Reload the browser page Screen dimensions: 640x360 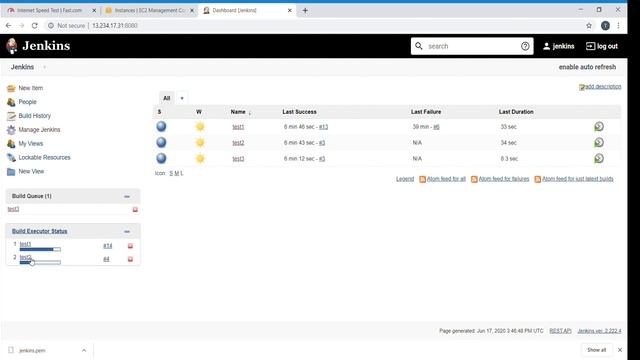pos(35,25)
